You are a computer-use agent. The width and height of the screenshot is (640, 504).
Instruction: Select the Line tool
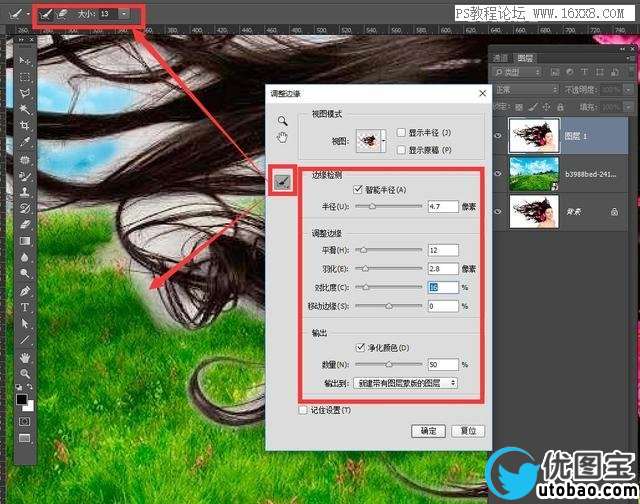24,340
